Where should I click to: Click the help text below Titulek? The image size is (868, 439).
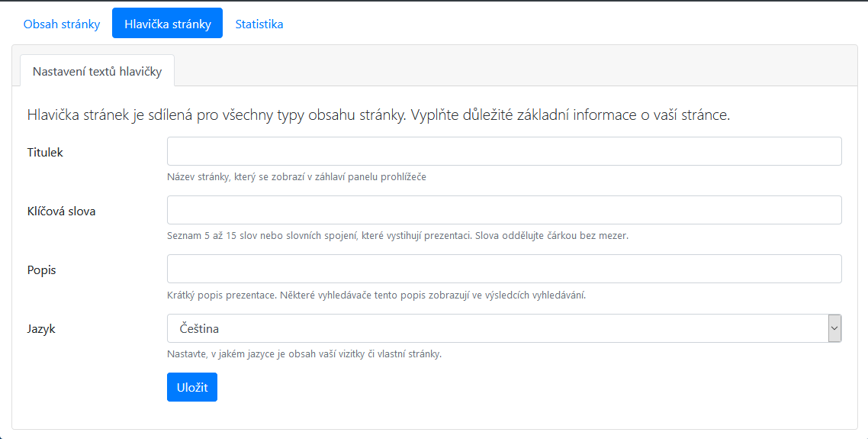[x=296, y=176]
